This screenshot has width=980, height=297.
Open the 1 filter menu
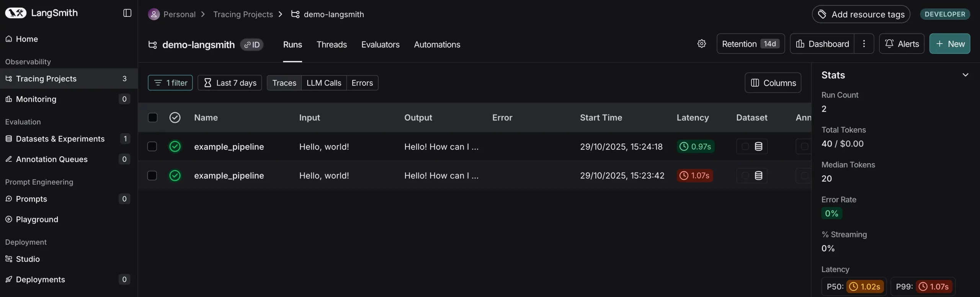click(170, 83)
